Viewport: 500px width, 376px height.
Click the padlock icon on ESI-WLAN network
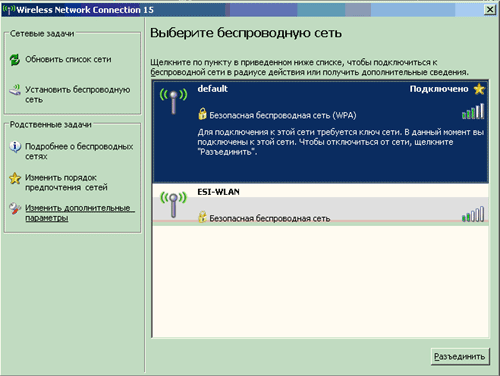pyautogui.click(x=202, y=217)
